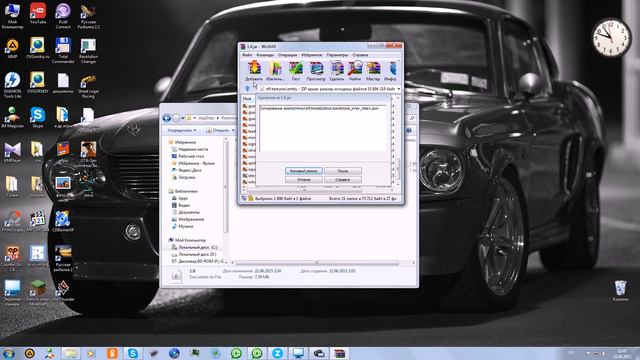This screenshot has width=640, height=360.
Task: Click the YouTube desktop shortcut
Action: pos(38,14)
